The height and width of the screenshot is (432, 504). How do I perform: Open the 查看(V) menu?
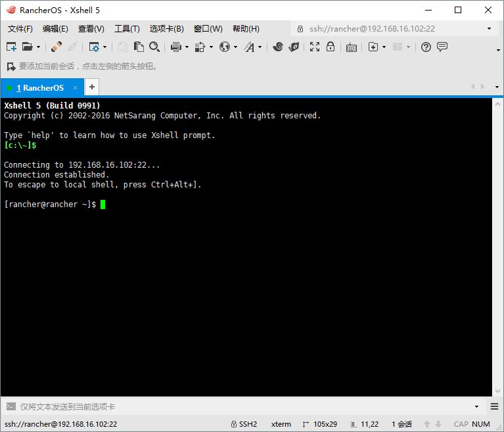coord(91,29)
